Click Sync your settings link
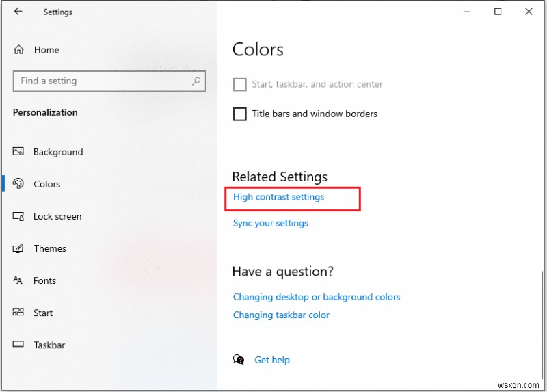The height and width of the screenshot is (392, 547). tap(270, 223)
